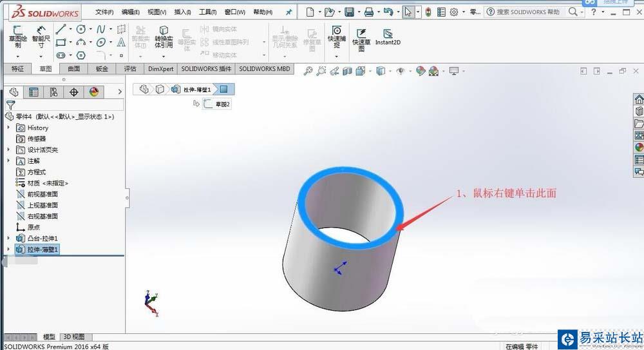
Task: Open the 文件(F) menu
Action: pyautogui.click(x=104, y=12)
